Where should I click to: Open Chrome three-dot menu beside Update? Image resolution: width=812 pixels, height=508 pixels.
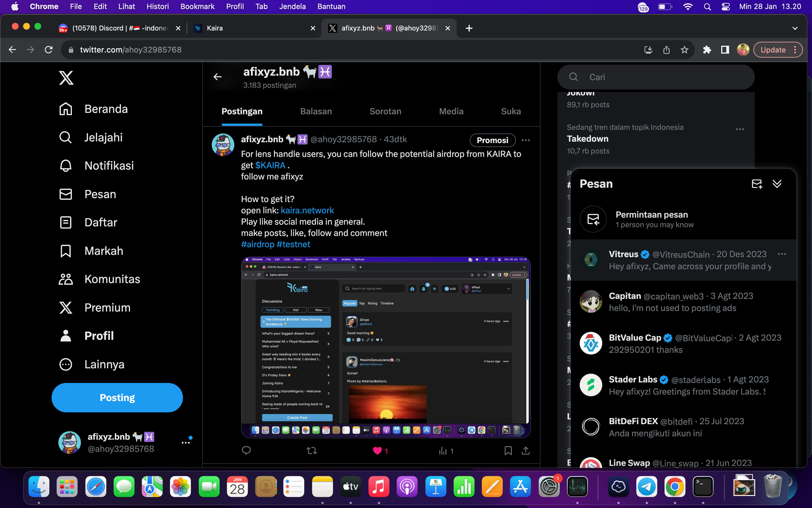795,50
